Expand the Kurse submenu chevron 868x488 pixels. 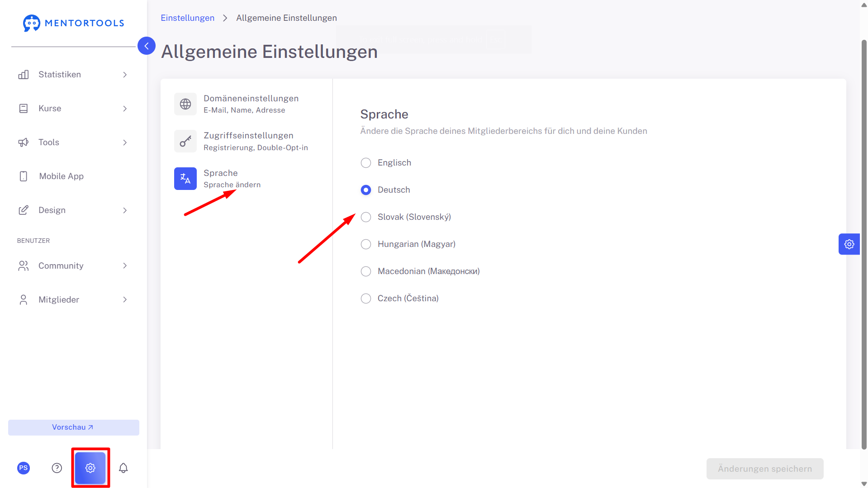click(125, 109)
